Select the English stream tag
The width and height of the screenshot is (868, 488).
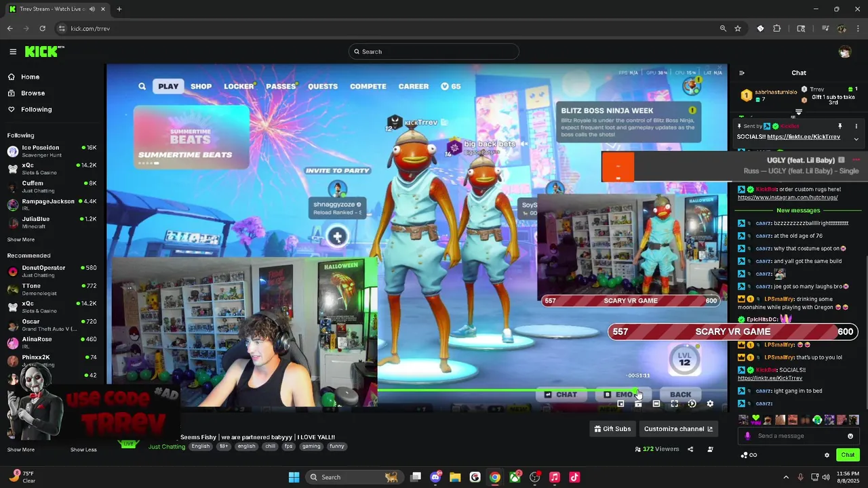(200, 446)
